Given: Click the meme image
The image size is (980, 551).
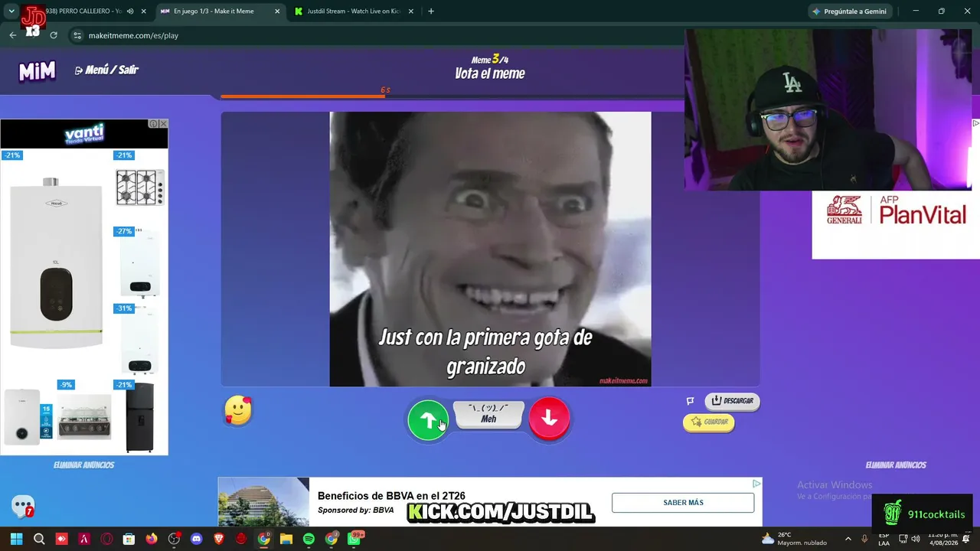Looking at the screenshot, I should click(490, 249).
